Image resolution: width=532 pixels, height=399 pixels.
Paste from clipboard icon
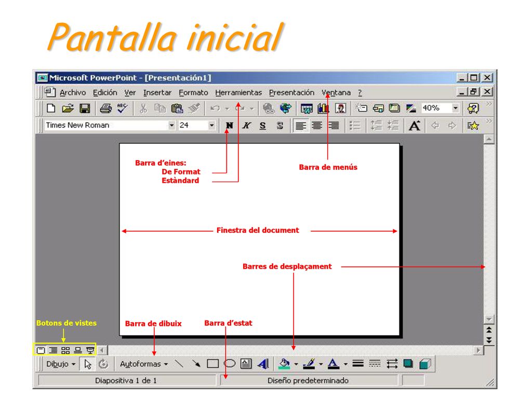pos(177,108)
